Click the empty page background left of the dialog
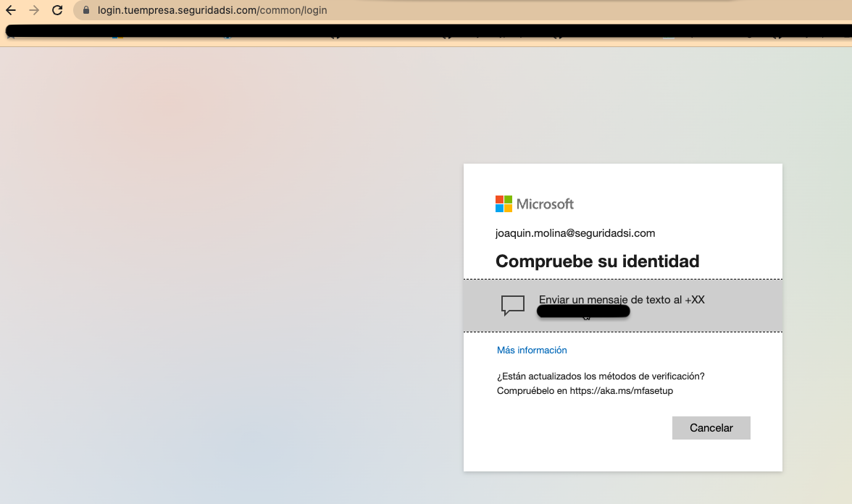The width and height of the screenshot is (852, 504). pyautogui.click(x=217, y=290)
